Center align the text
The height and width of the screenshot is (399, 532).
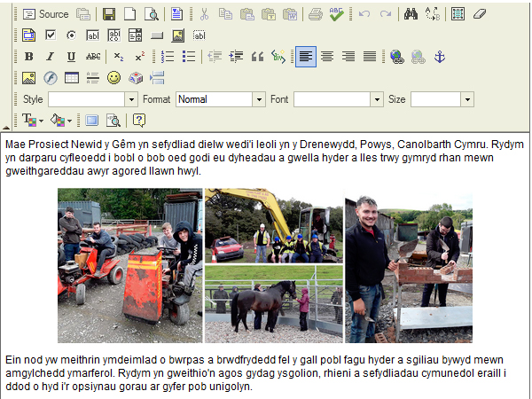327,57
